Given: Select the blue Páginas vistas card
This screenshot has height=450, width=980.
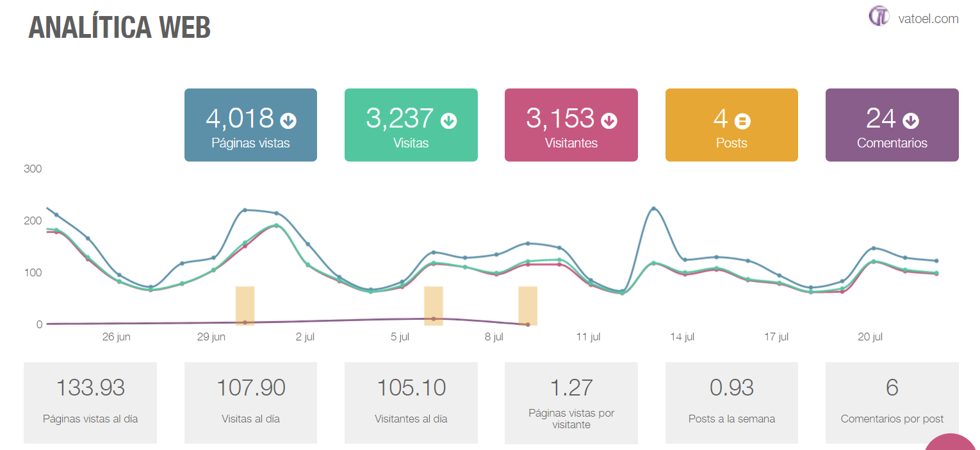Looking at the screenshot, I should (250, 125).
